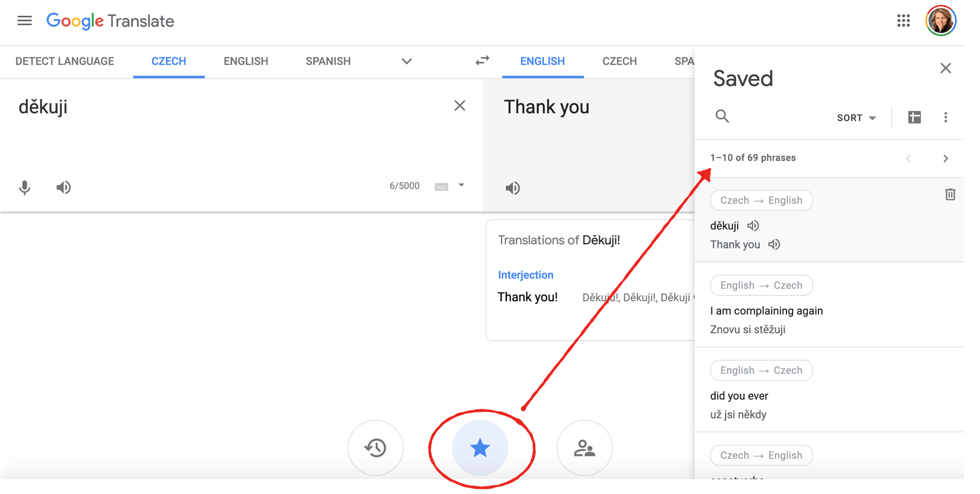
Task: Search saved phrases
Action: [x=722, y=116]
